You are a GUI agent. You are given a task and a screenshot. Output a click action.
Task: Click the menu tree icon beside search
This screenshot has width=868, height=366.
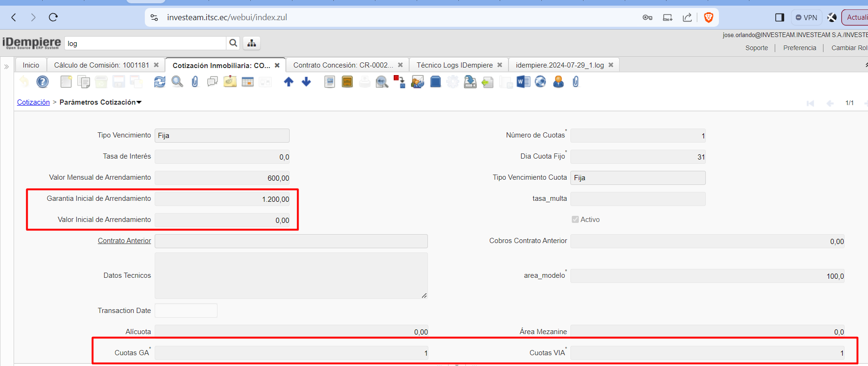[252, 43]
